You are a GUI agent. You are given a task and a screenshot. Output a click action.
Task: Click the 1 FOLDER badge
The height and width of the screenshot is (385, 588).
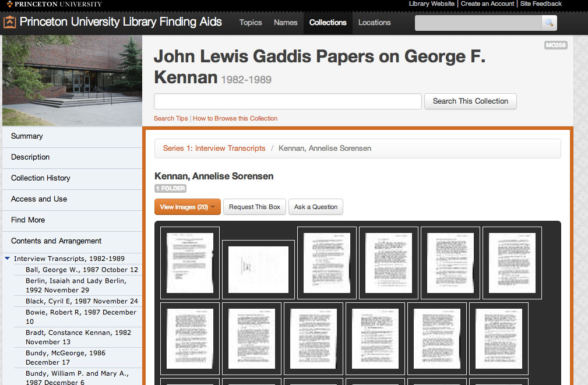pos(170,188)
